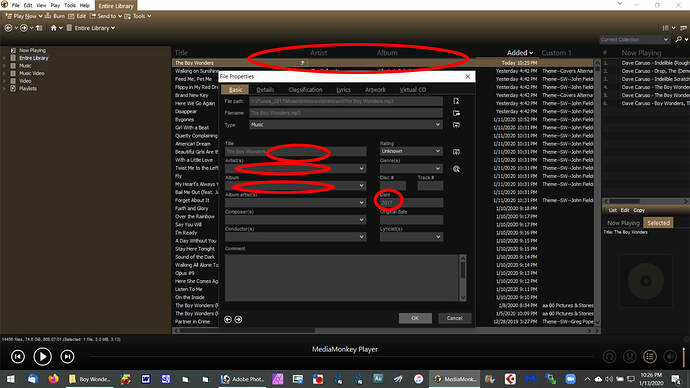
Task: Toggle repeat mode in the player bar
Action: click(609, 356)
